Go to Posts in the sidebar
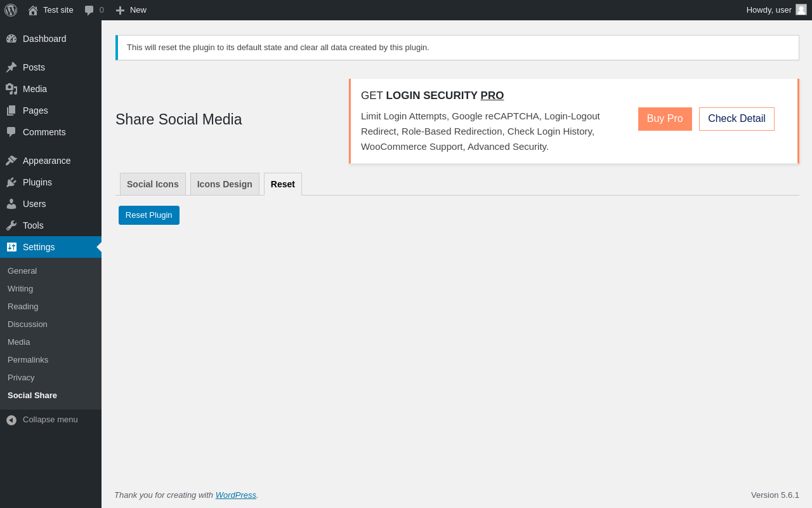 51,67
